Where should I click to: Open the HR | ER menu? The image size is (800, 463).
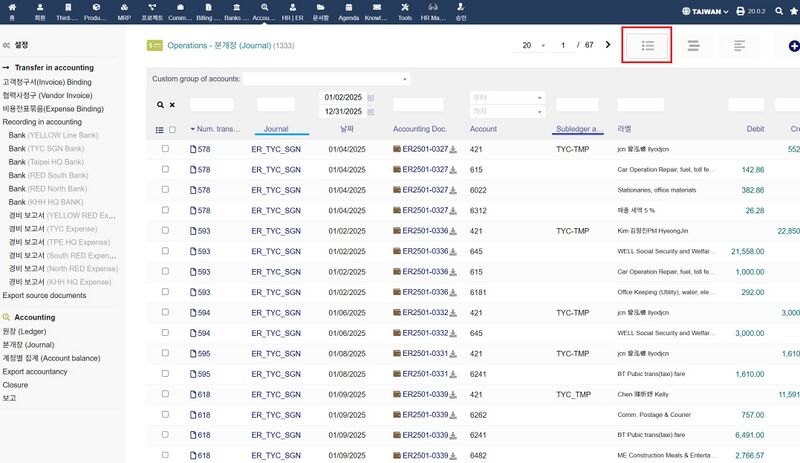(x=292, y=11)
